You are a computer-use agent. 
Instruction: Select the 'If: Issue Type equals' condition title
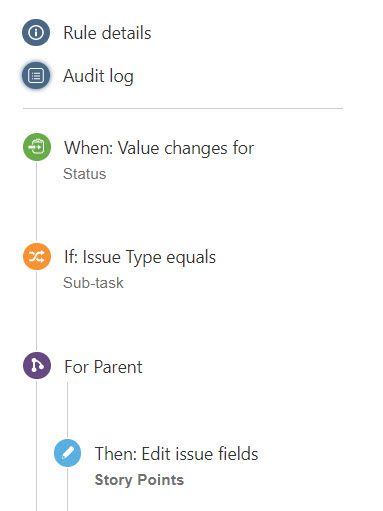coord(140,257)
